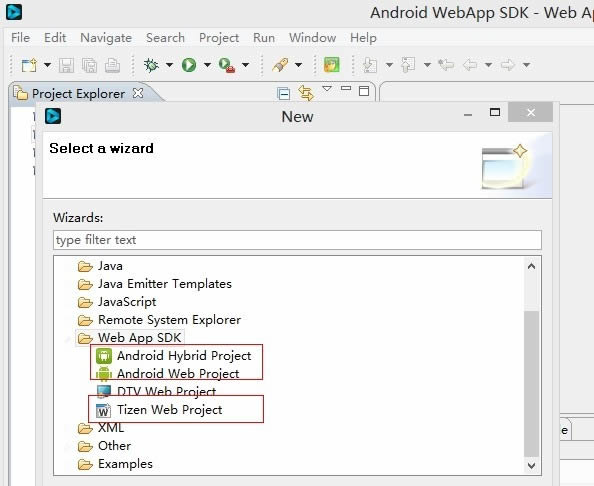Screen dimensions: 594x486
Task: Click the Back navigation arrow icon
Action: [x=470, y=65]
